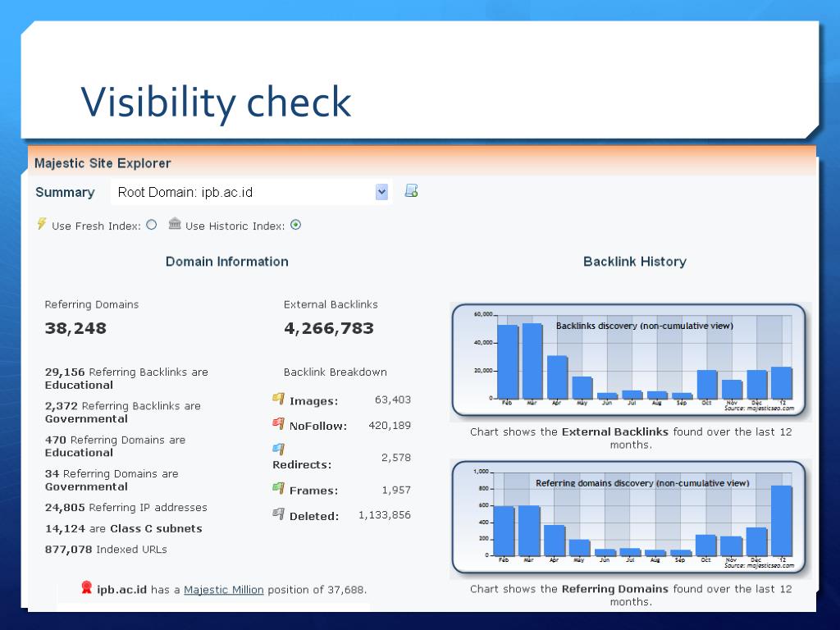
Task: Follow the Majestic Million link
Action: point(223,590)
